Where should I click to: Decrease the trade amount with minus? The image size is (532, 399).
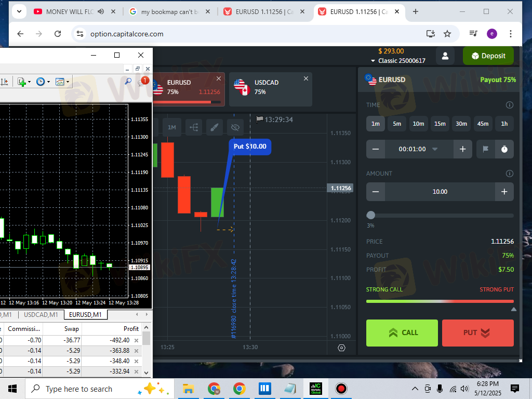tap(376, 192)
